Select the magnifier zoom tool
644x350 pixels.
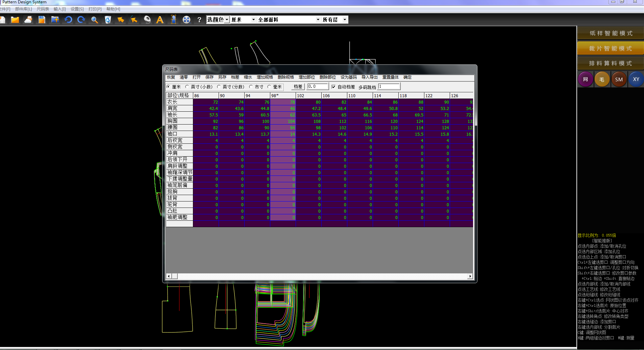[95, 20]
